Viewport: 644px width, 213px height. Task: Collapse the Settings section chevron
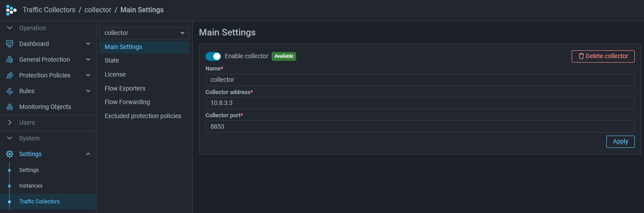[x=88, y=154]
